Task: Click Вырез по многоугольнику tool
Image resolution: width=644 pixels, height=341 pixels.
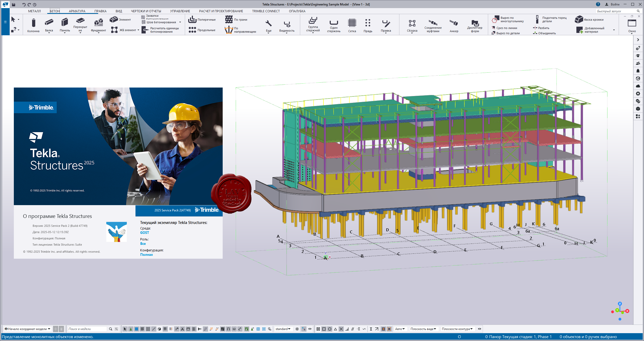Action: pos(508,20)
